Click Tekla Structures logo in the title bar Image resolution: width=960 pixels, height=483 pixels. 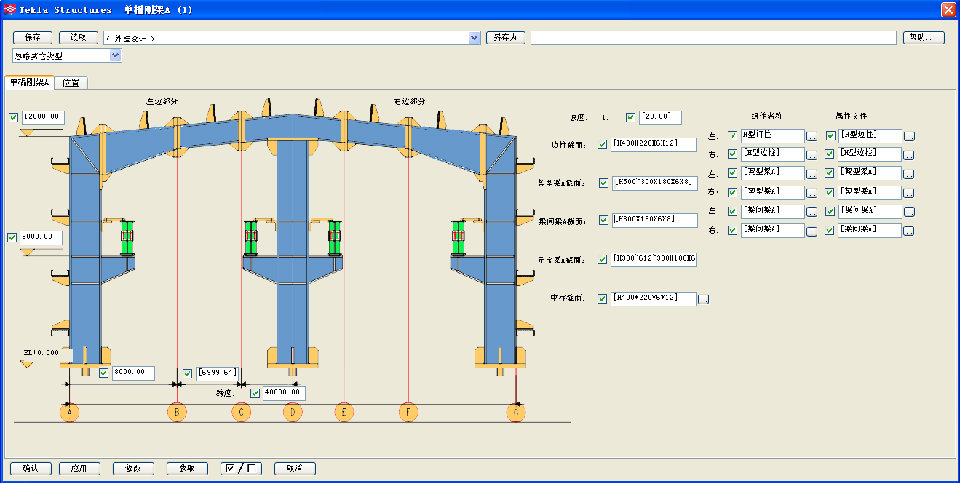(x=9, y=9)
